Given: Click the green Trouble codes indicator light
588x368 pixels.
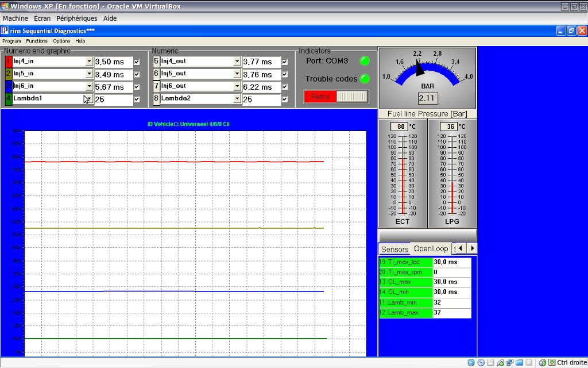Looking at the screenshot, I should click(364, 79).
